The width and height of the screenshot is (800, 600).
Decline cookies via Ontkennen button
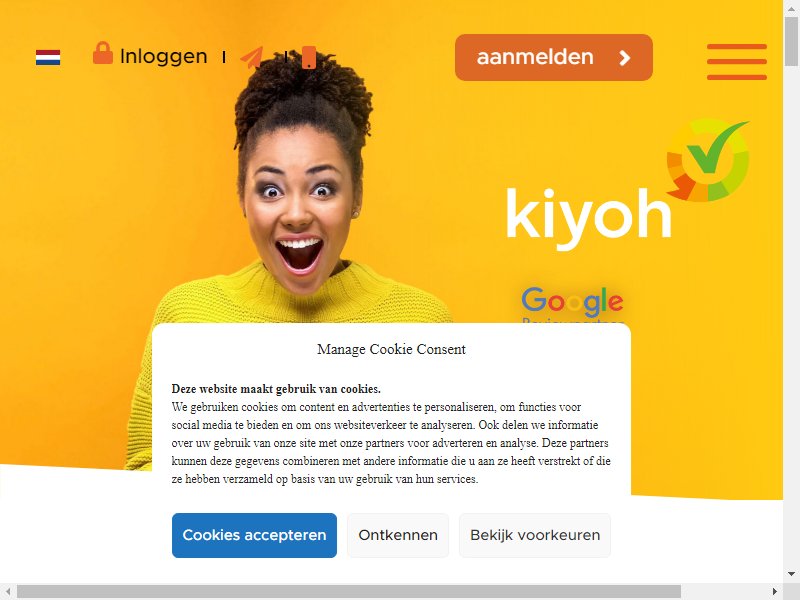pyautogui.click(x=398, y=535)
